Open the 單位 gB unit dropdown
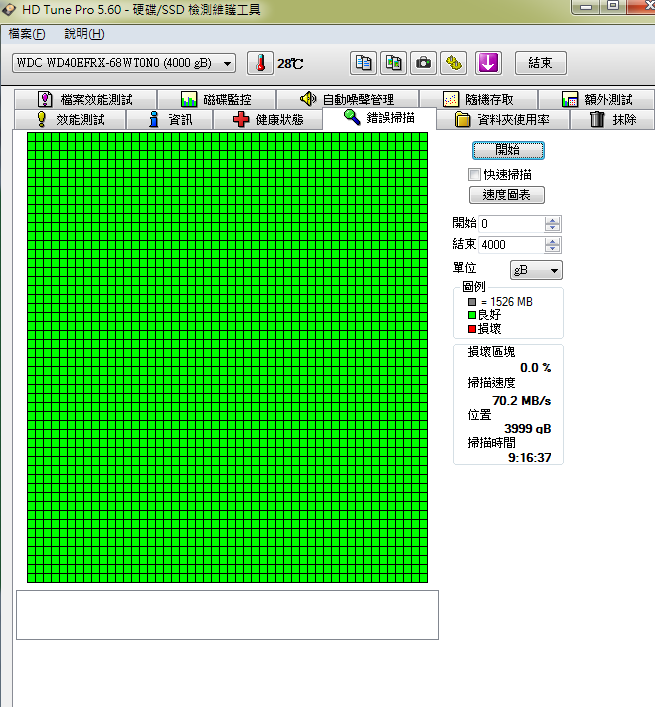Screen dimensions: 655x707 point(536,270)
